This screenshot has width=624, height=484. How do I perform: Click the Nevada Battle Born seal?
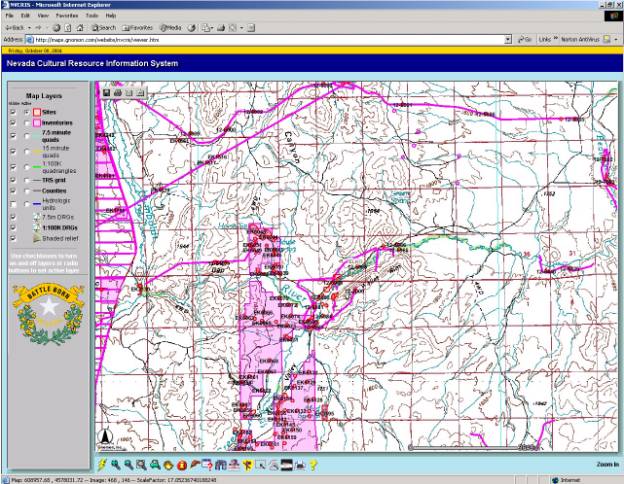[46, 311]
